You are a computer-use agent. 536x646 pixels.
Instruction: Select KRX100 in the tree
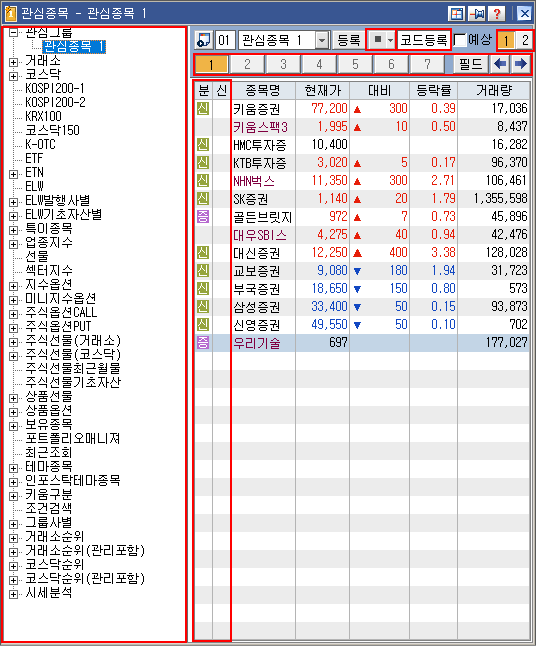[43, 117]
